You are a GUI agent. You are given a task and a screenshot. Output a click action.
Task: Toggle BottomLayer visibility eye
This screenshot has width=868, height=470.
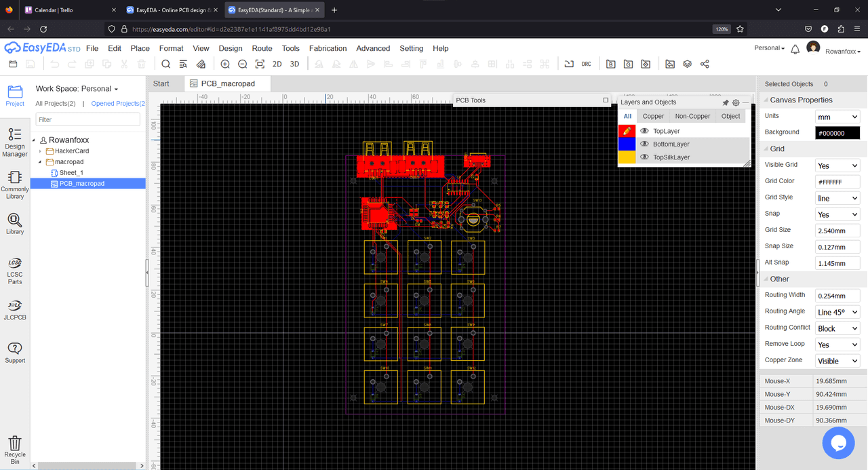click(x=644, y=144)
